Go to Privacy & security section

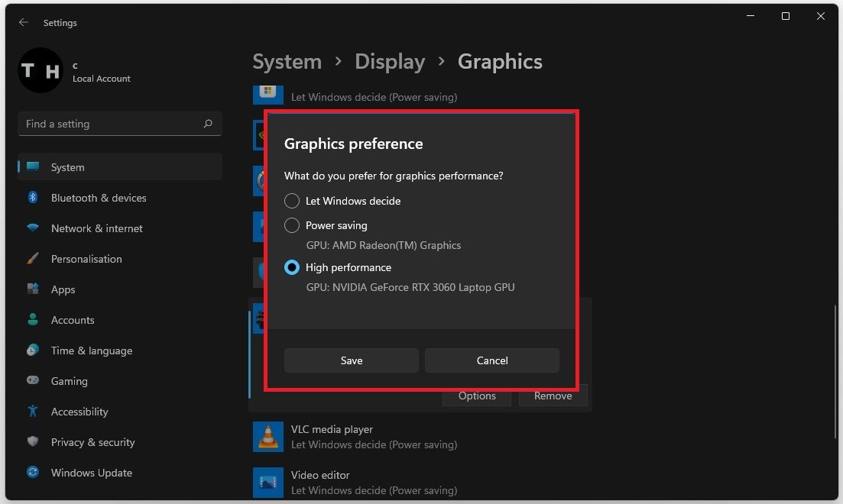click(92, 442)
